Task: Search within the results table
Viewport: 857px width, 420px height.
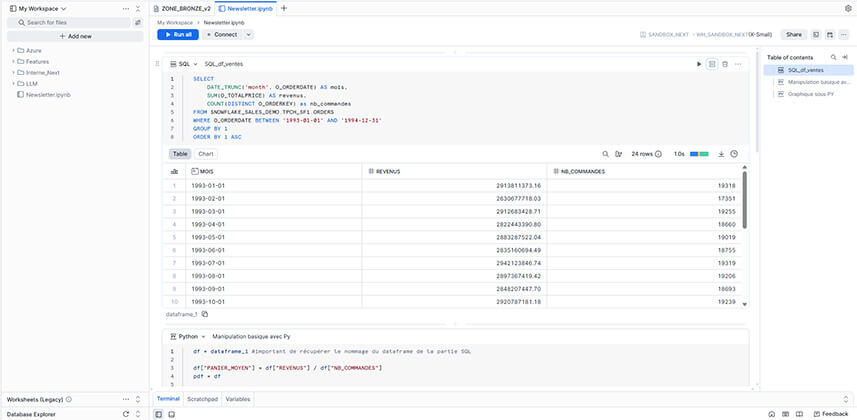Action: pos(605,154)
